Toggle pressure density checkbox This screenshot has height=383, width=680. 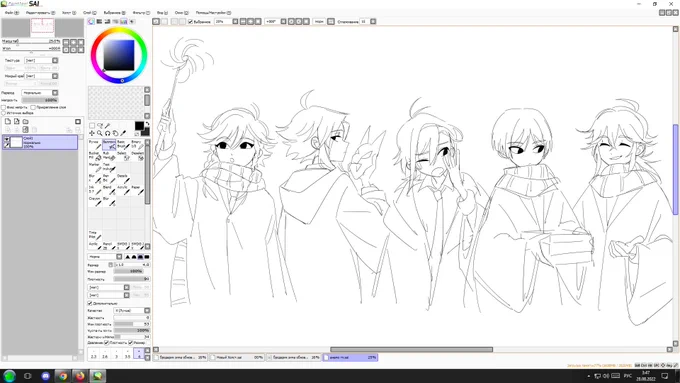107,343
